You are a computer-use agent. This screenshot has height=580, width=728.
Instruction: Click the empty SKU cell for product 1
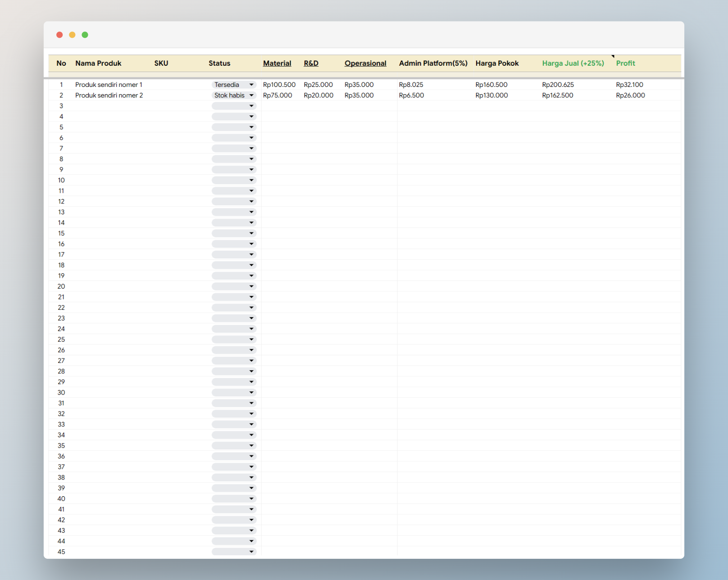point(179,85)
